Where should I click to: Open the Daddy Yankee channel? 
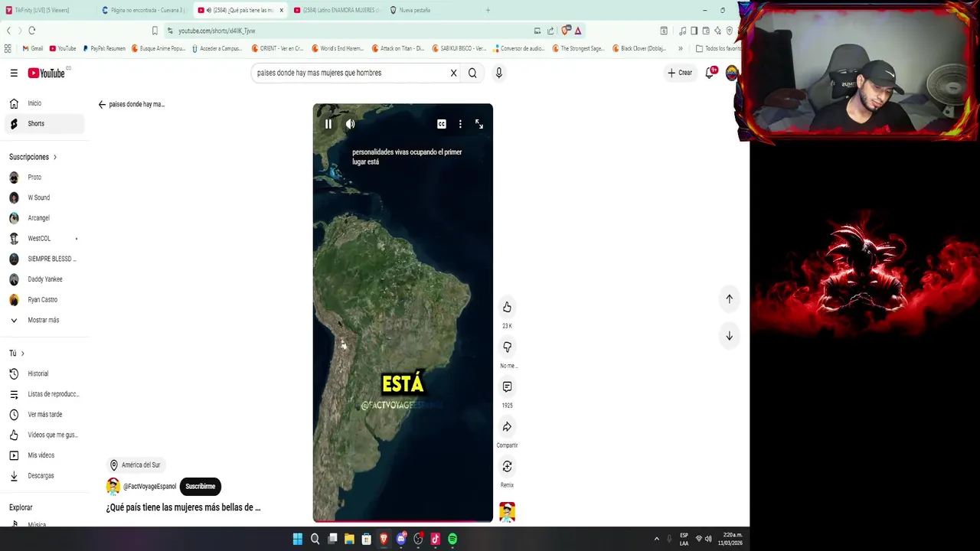pos(44,279)
